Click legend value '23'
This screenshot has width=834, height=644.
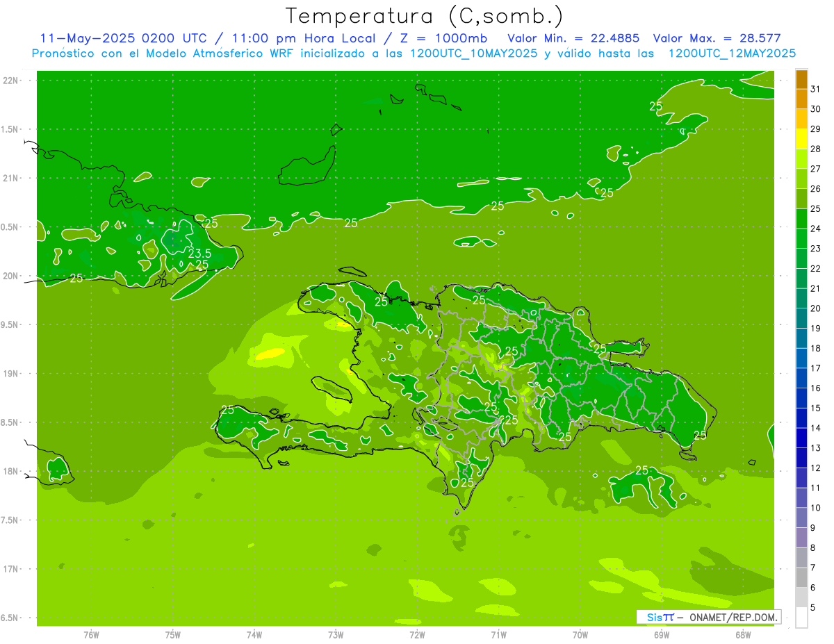(x=816, y=249)
